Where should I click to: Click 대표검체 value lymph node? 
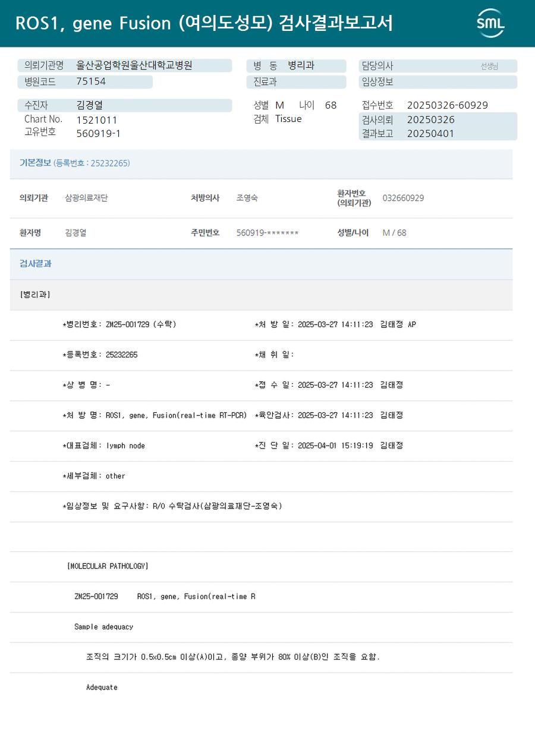125,446
